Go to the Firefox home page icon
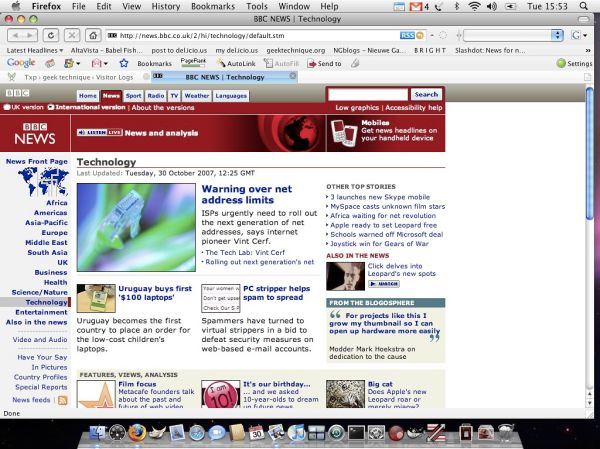The width and height of the screenshot is (600, 449). pos(93,36)
